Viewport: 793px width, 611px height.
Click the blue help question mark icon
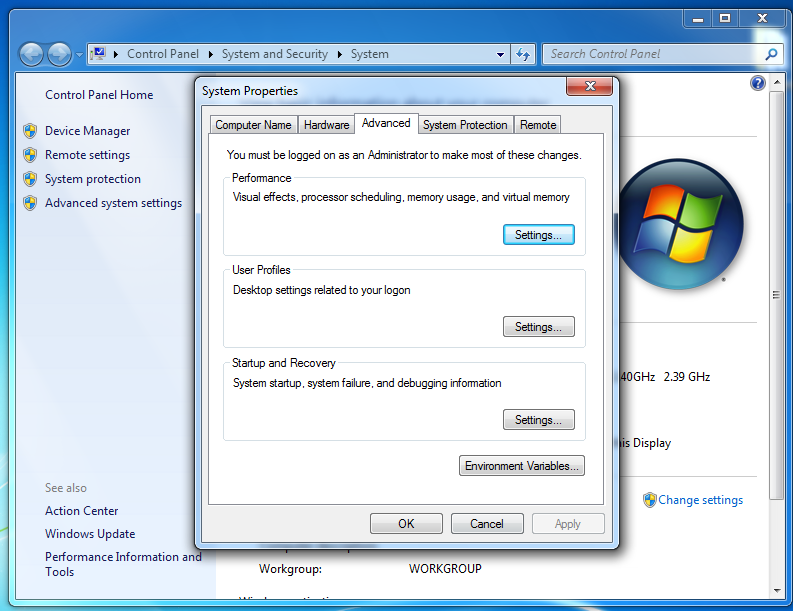[758, 84]
